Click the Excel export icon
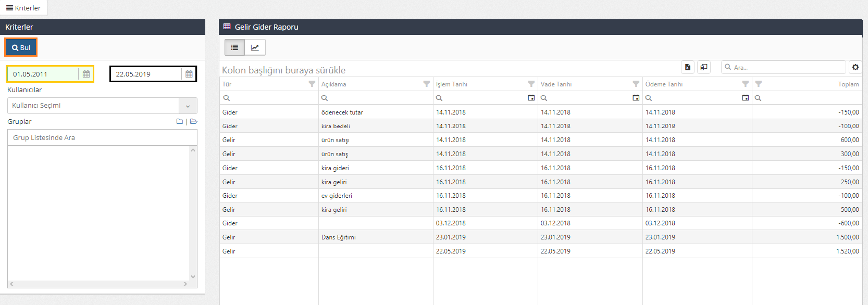Screen dimensions: 868x305 (x=688, y=67)
